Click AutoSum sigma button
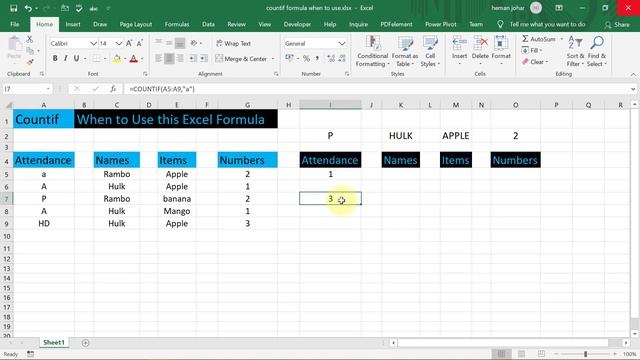The height and width of the screenshot is (360, 640). (539, 39)
